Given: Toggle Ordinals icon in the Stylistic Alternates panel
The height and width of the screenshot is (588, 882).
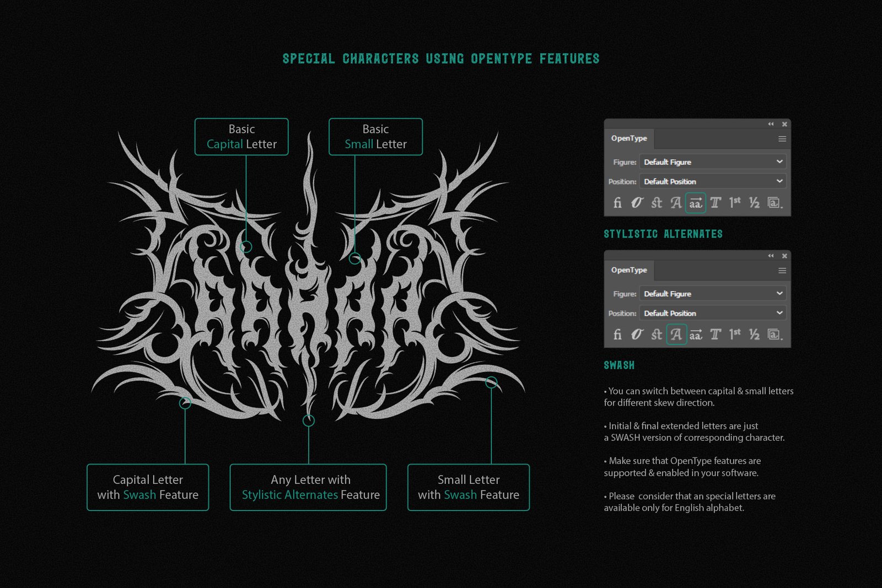Looking at the screenshot, I should coord(735,203).
